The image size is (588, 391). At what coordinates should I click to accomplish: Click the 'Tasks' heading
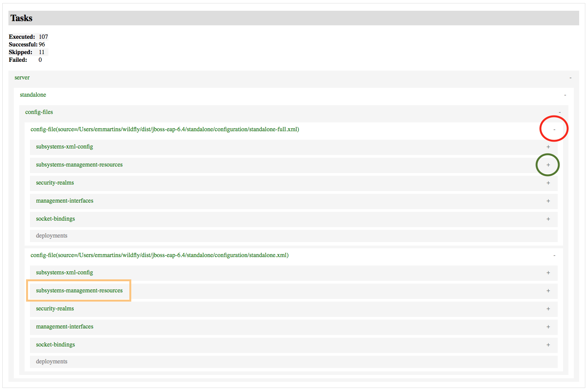pyautogui.click(x=21, y=18)
